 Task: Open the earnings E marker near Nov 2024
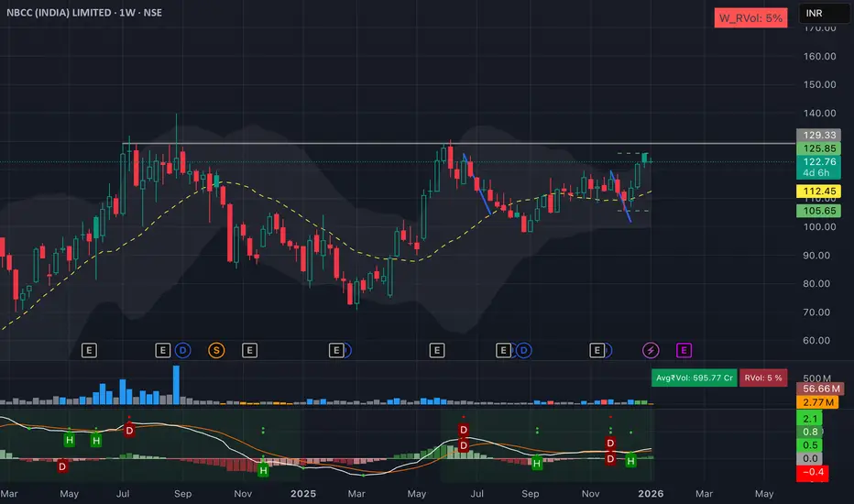pos(249,350)
